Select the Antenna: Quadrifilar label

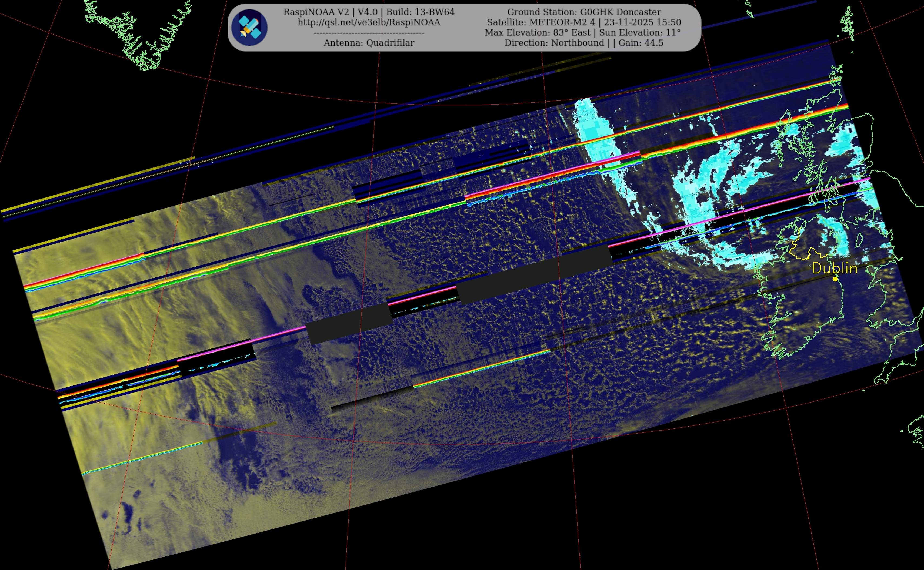[x=369, y=43]
